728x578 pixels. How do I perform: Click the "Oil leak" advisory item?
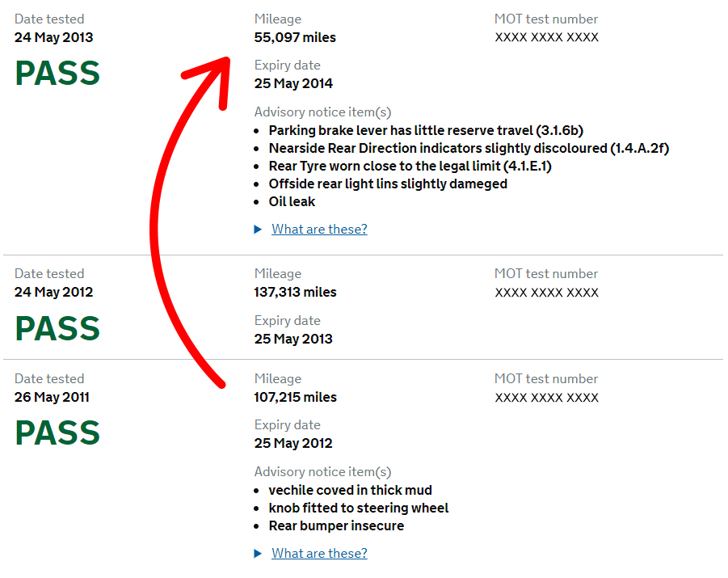292,201
